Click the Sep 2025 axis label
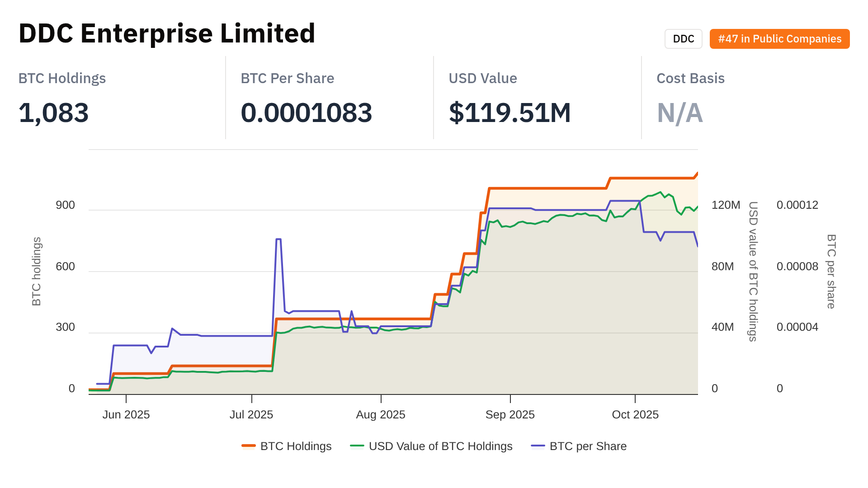868x488 pixels. (x=510, y=414)
